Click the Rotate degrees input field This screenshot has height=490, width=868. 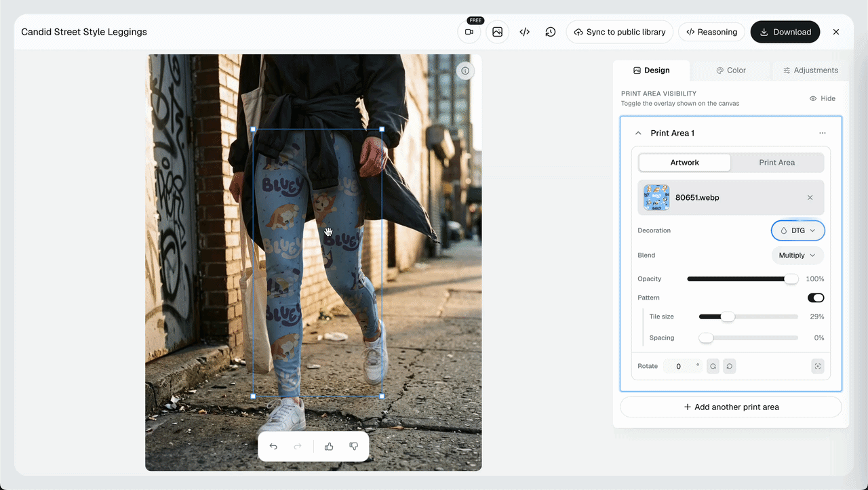(683, 366)
